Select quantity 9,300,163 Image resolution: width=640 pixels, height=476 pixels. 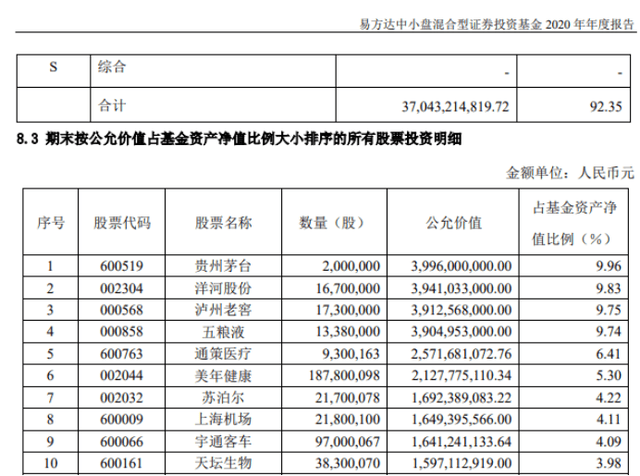(351, 354)
